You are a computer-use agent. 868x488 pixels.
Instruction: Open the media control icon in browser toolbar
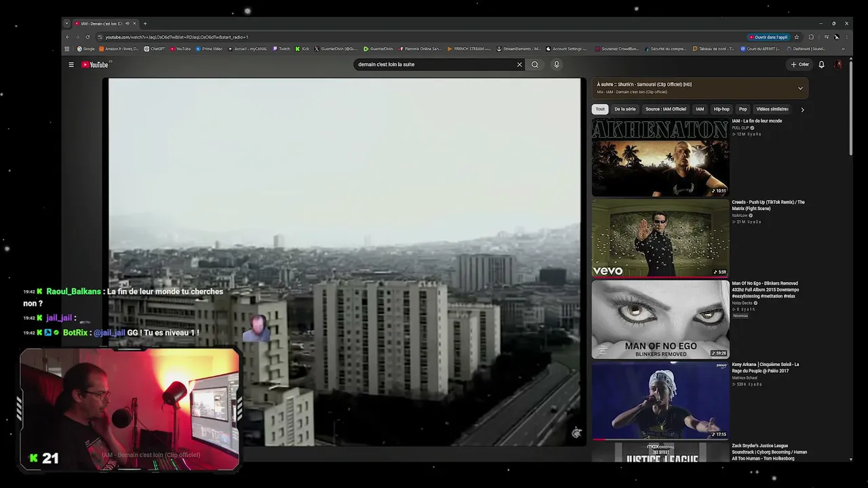(x=827, y=37)
